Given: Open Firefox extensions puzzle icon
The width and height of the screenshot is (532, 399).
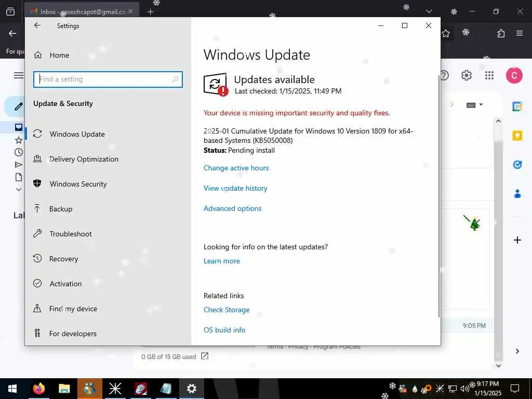Looking at the screenshot, I should tap(501, 33).
